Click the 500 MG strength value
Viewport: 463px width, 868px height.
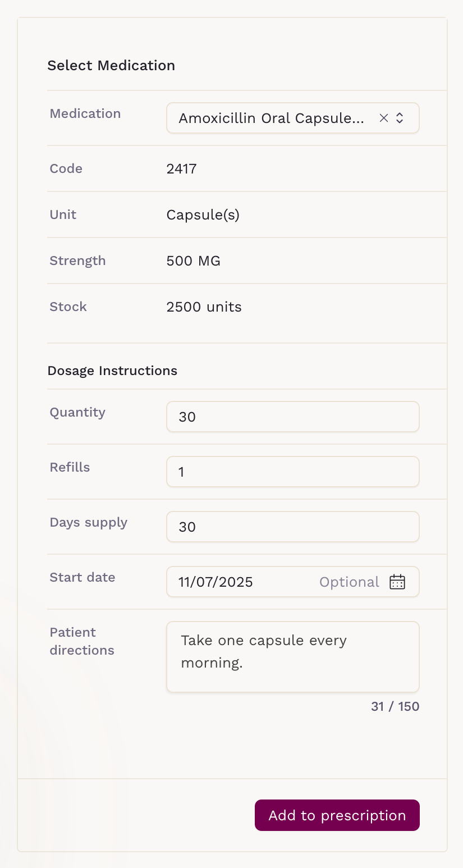[193, 261]
